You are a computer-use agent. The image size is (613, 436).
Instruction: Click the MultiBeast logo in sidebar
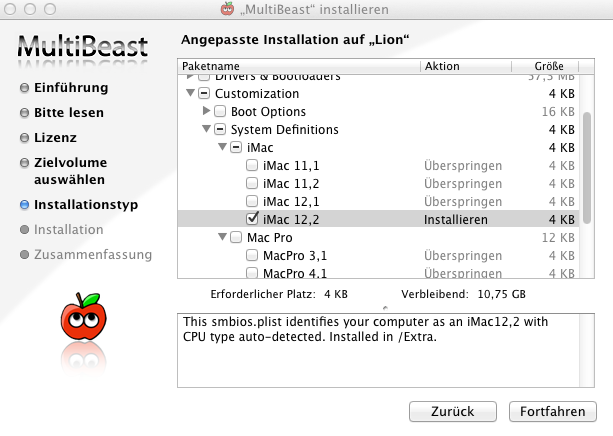tap(84, 45)
